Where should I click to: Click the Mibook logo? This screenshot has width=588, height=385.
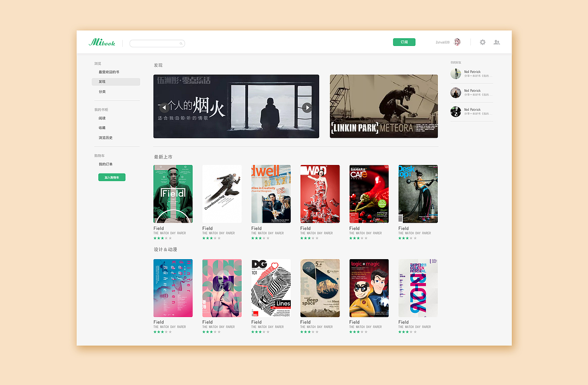pyautogui.click(x=102, y=42)
